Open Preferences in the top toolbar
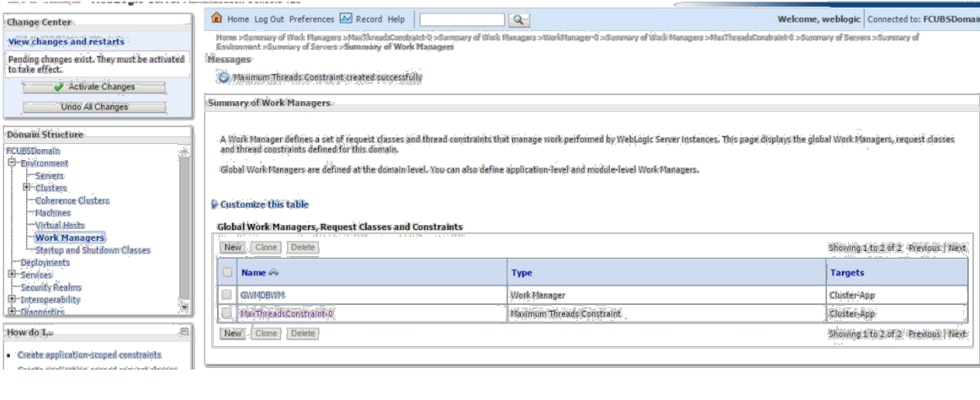980x400 pixels. tap(311, 19)
